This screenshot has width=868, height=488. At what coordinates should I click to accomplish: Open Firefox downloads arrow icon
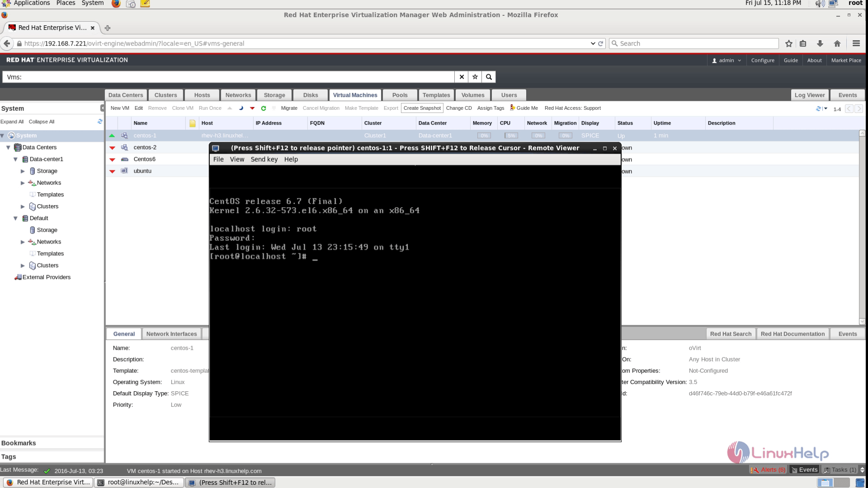coord(820,43)
